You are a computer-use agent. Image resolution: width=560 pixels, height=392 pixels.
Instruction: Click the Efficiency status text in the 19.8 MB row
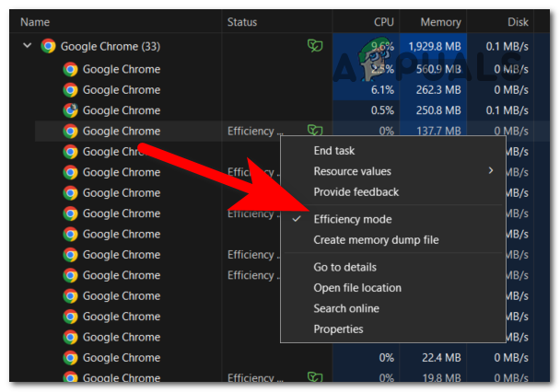(255, 377)
